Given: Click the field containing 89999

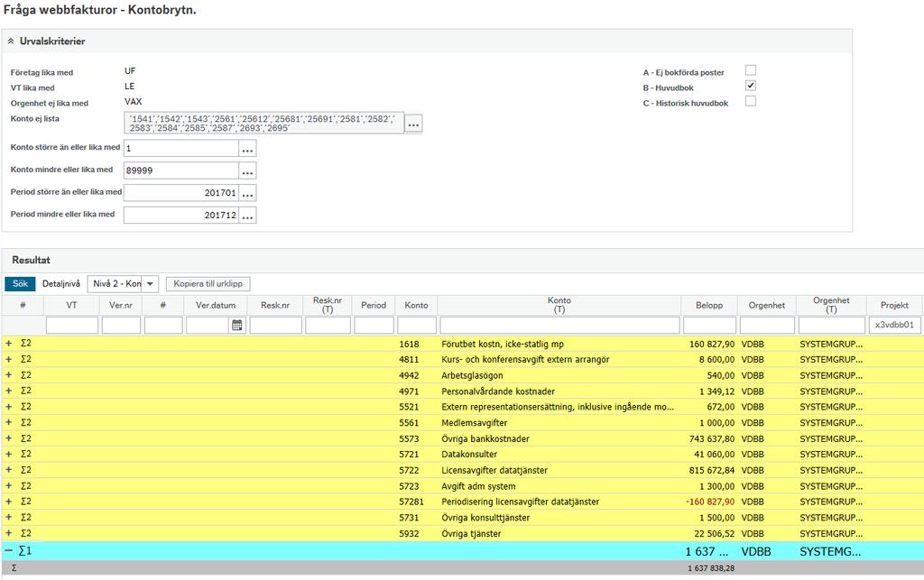Looking at the screenshot, I should click(180, 170).
